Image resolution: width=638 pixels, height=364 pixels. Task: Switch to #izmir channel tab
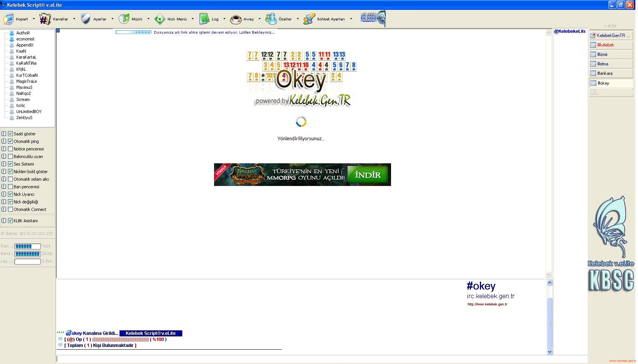point(611,54)
